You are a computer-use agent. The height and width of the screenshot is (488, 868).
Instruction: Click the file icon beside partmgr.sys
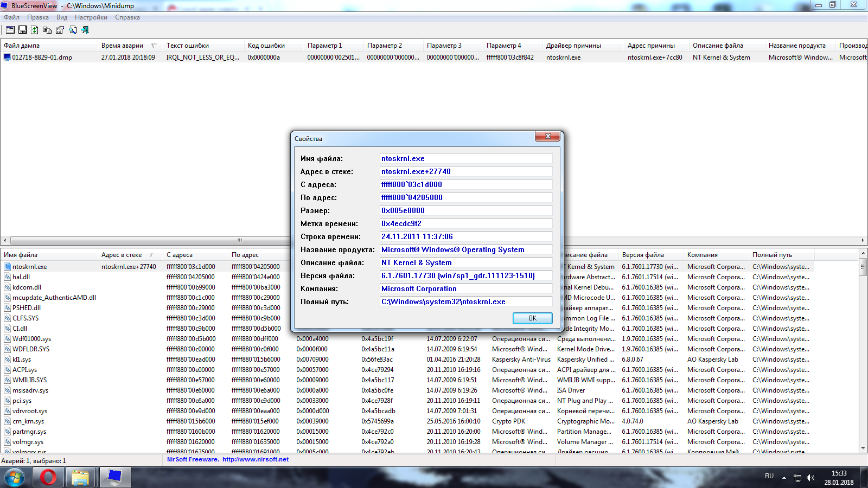(8, 432)
